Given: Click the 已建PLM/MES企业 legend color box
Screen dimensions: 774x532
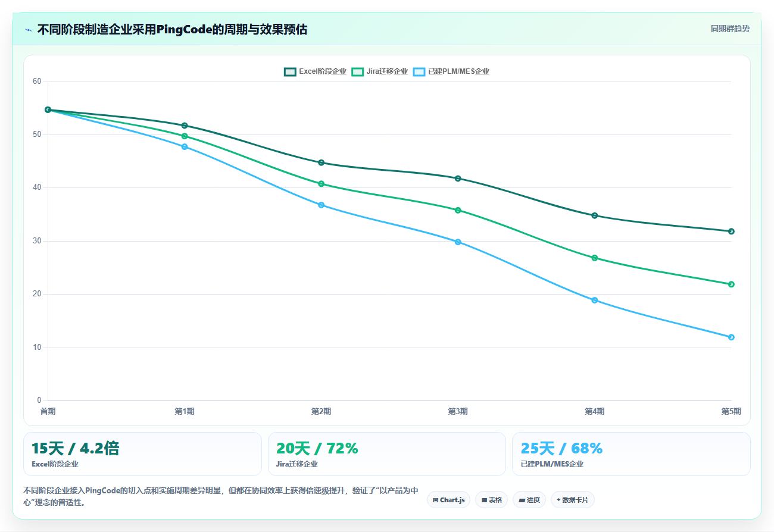Looking at the screenshot, I should [x=419, y=71].
